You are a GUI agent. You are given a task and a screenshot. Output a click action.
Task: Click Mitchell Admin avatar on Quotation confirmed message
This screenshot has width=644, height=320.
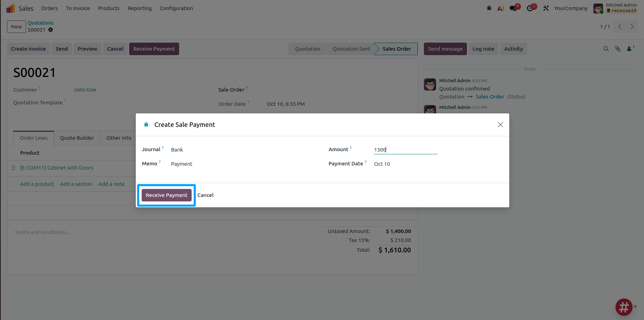point(430,84)
